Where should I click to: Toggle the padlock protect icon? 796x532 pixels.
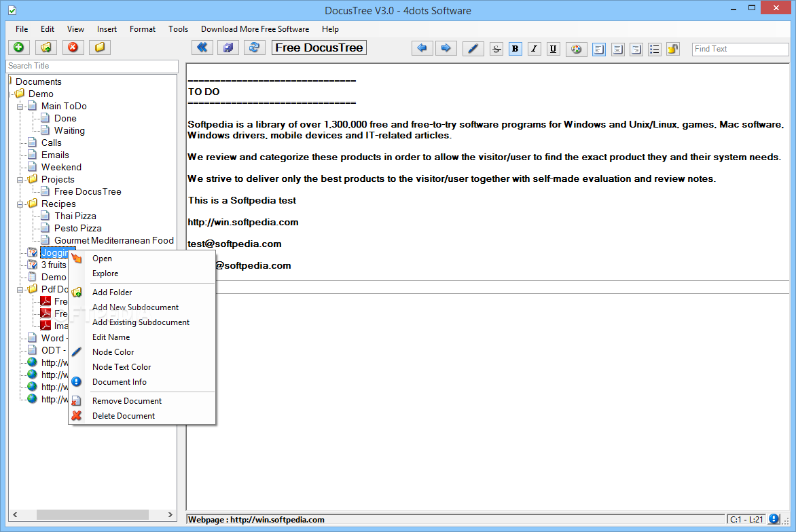tap(673, 49)
